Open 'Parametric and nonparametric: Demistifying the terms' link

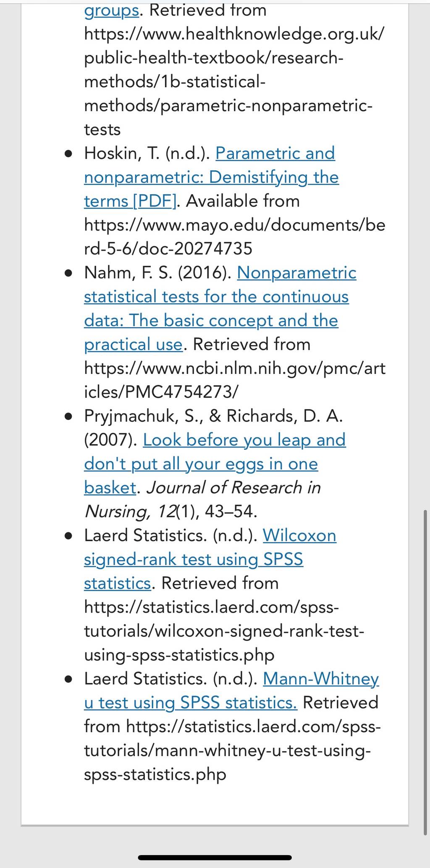(x=211, y=177)
